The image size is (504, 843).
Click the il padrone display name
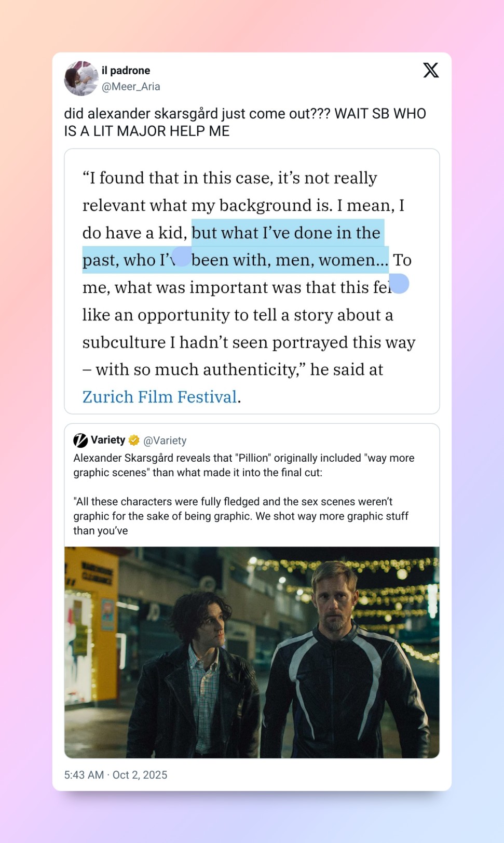[126, 71]
